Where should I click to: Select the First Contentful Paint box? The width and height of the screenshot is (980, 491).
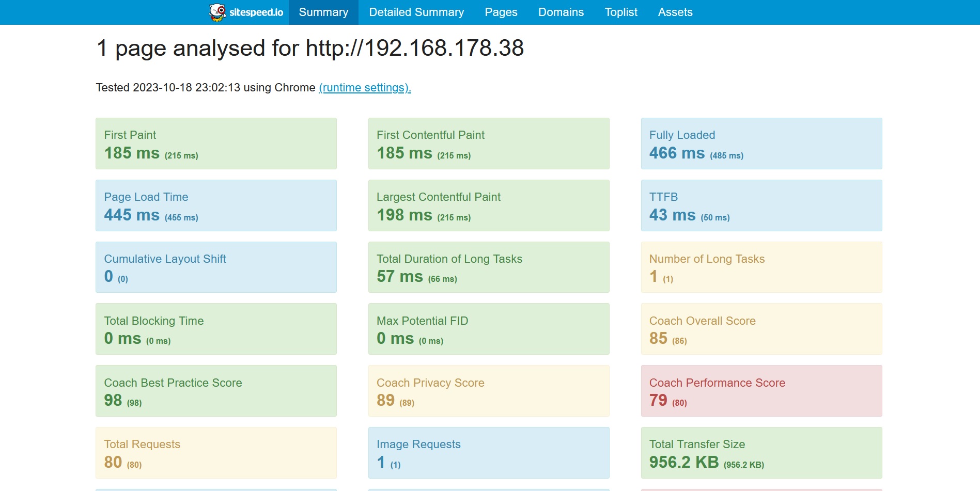pos(489,144)
